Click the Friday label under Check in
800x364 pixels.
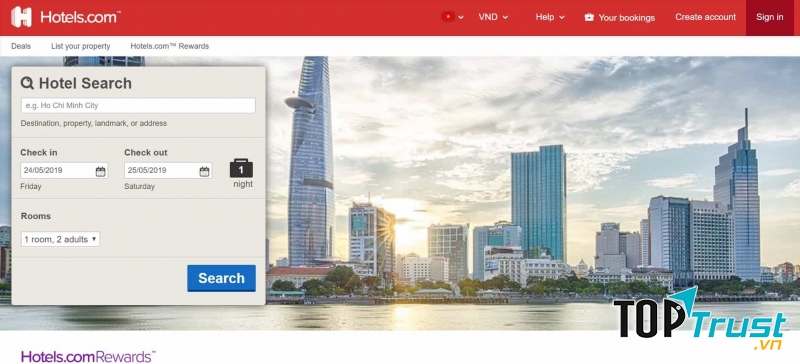31,186
